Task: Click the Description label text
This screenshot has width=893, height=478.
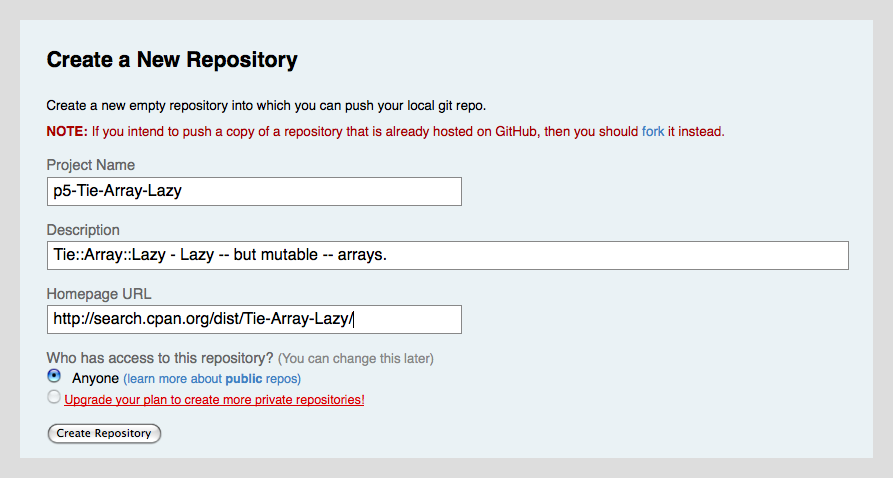Action: point(83,230)
